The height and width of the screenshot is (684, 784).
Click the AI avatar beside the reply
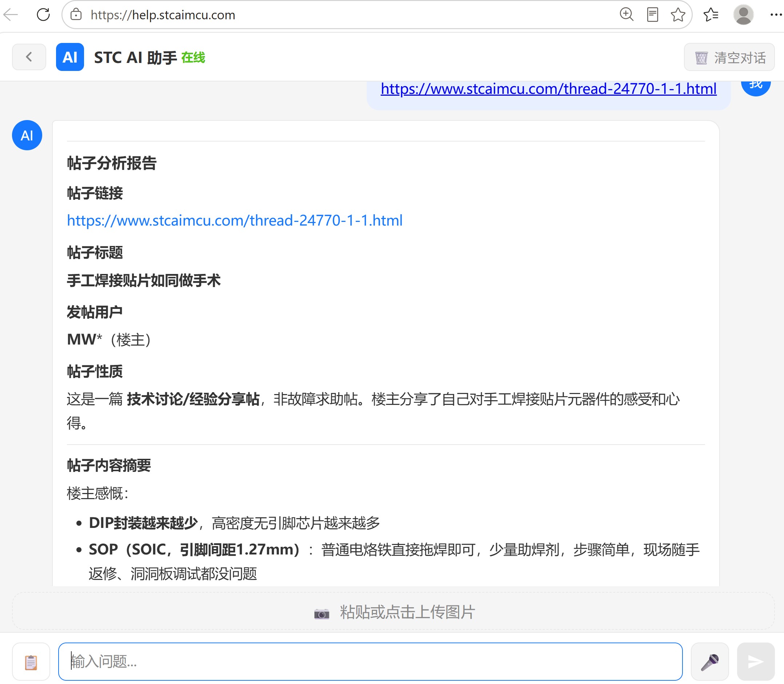27,135
